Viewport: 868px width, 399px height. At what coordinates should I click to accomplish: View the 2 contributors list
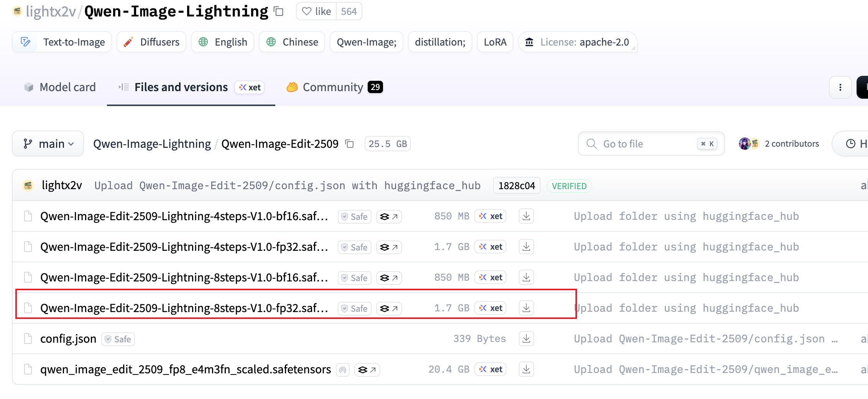(778, 144)
